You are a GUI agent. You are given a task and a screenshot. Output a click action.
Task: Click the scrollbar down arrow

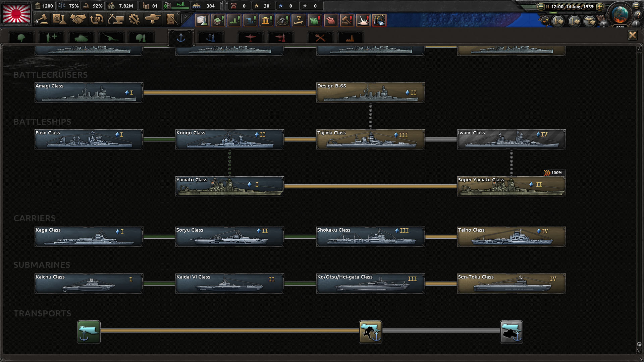click(x=639, y=351)
